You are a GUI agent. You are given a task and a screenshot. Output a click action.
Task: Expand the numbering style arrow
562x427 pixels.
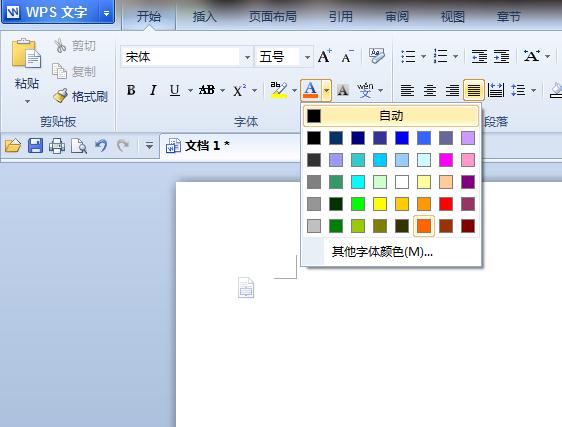coord(456,56)
